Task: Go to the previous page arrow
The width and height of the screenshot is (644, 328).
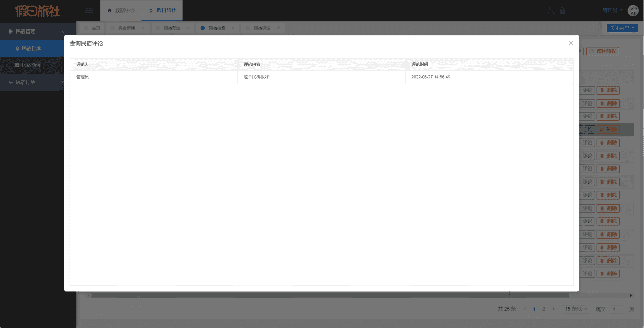Action: pyautogui.click(x=525, y=309)
